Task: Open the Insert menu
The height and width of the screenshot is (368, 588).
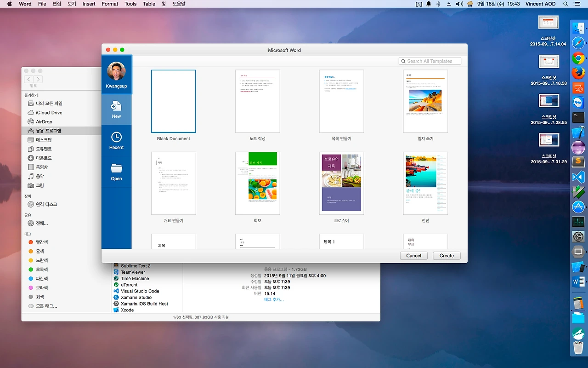Action: coord(89,4)
